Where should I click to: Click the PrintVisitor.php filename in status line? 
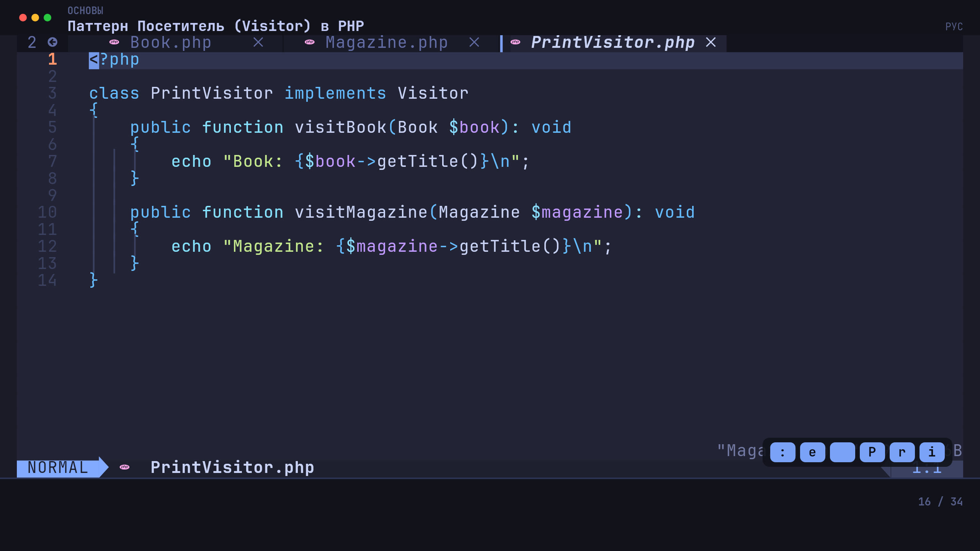tap(232, 468)
